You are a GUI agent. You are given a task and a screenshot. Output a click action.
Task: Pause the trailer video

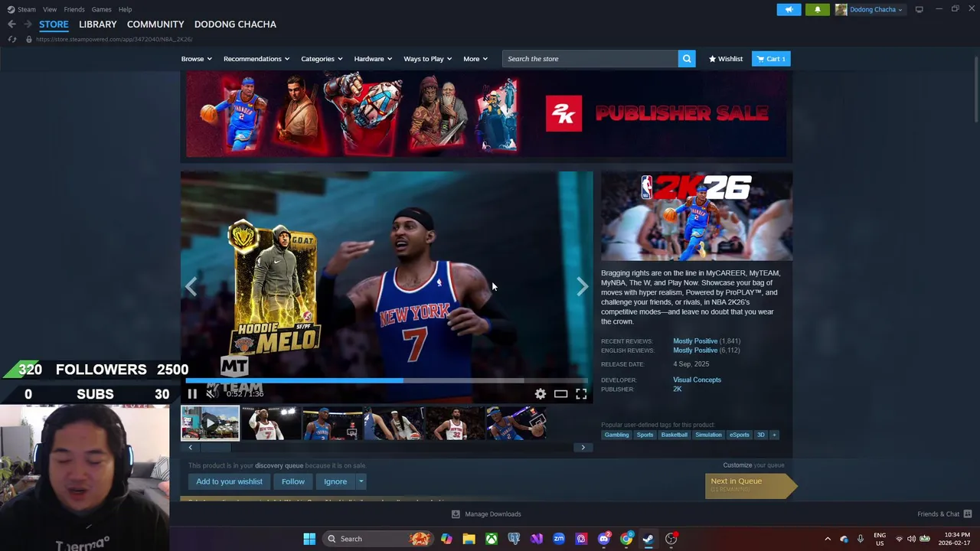pyautogui.click(x=192, y=394)
